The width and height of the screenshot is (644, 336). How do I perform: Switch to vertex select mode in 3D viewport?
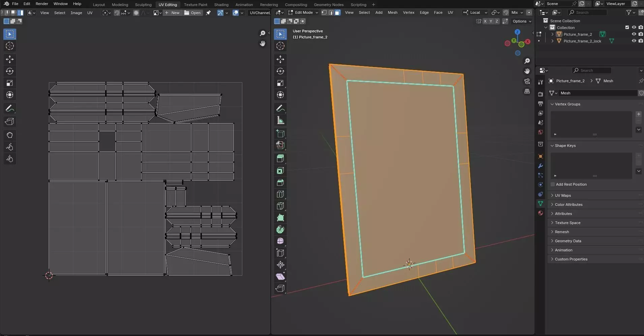point(324,12)
